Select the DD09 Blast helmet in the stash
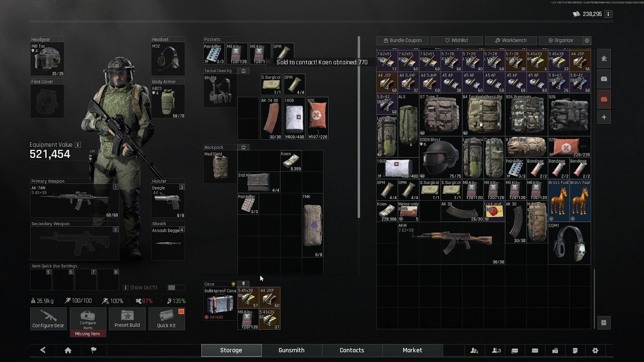Viewport: 644px width, 362px height. [441, 158]
